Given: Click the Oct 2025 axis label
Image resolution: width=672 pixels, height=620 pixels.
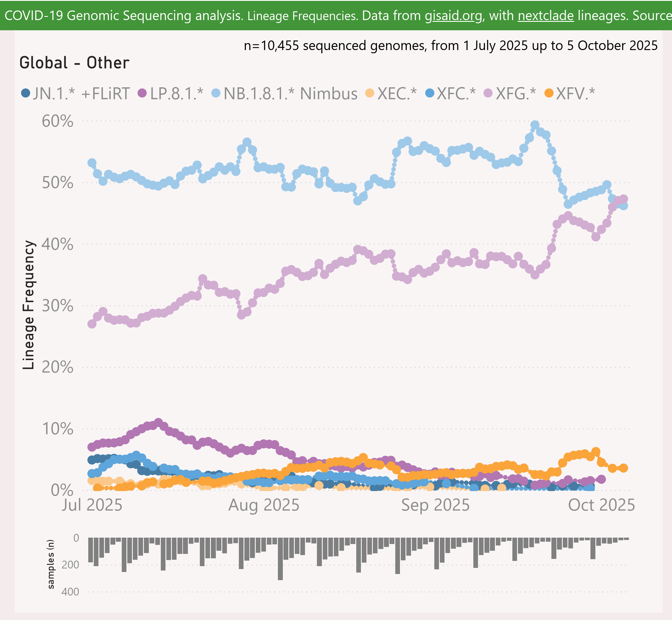Looking at the screenshot, I should point(601,505).
